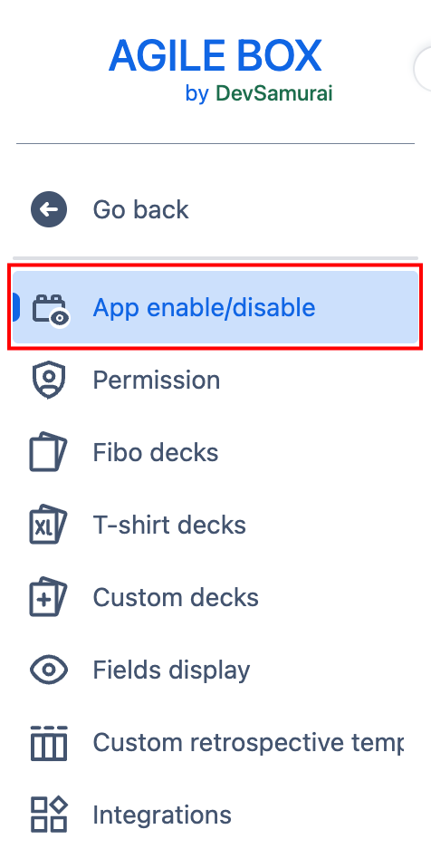Click the Integrations grid icon
Screen dimensions: 431x868
pos(49,815)
